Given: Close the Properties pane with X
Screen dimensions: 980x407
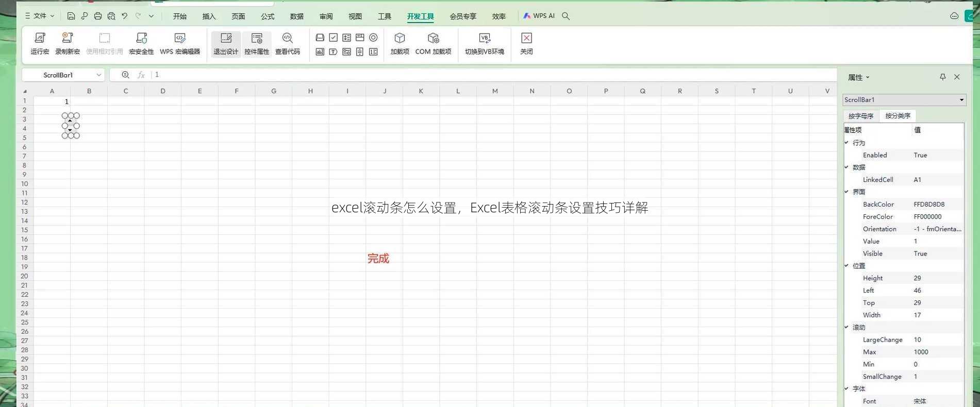Looking at the screenshot, I should [x=957, y=77].
